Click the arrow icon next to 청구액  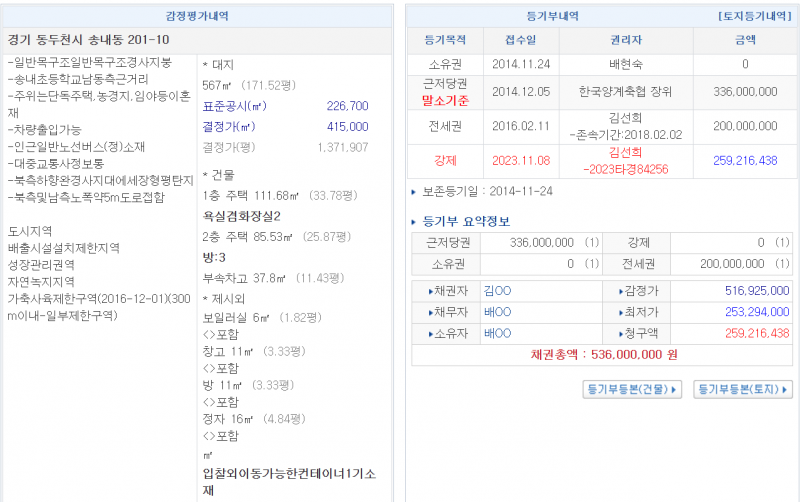pyautogui.click(x=621, y=333)
